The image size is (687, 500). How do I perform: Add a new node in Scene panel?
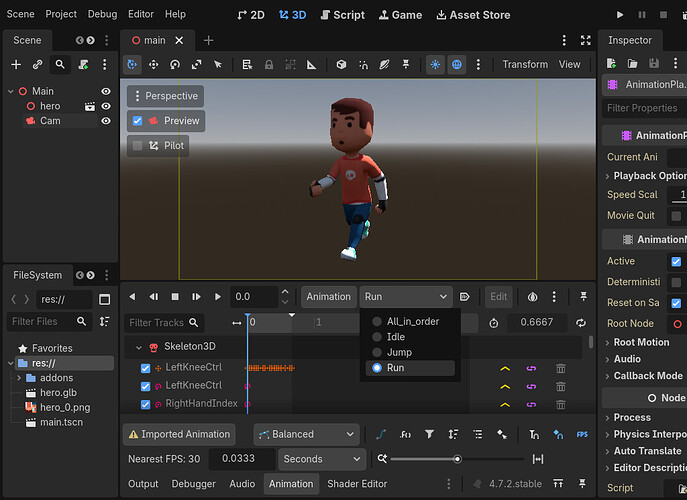click(x=16, y=65)
